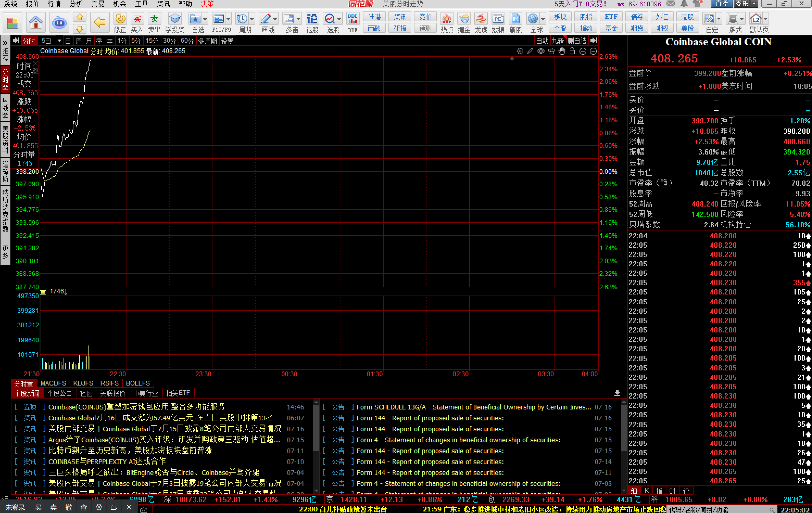Toggle the chart lock icon
This screenshot has width=812, height=513.
pyautogui.click(x=572, y=51)
